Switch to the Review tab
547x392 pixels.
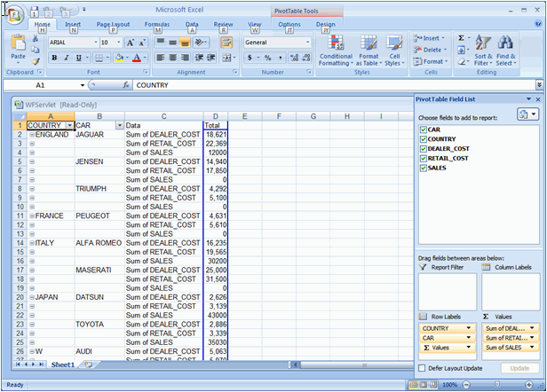tap(223, 25)
